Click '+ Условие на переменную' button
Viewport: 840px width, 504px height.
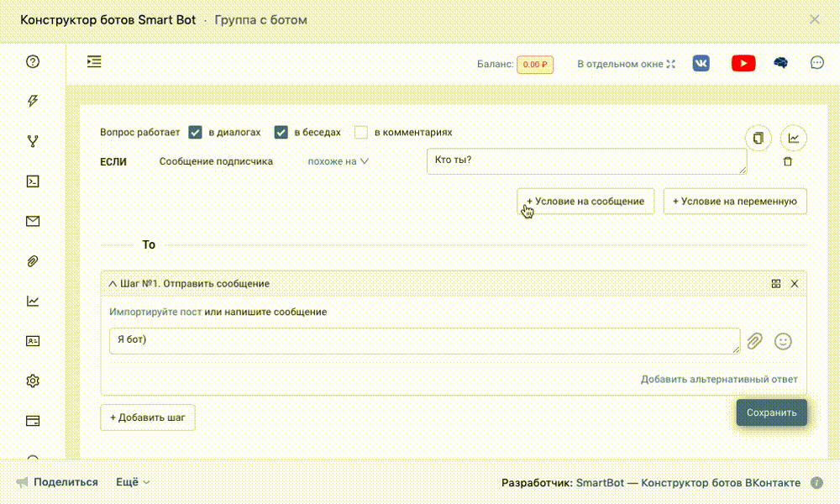(735, 202)
